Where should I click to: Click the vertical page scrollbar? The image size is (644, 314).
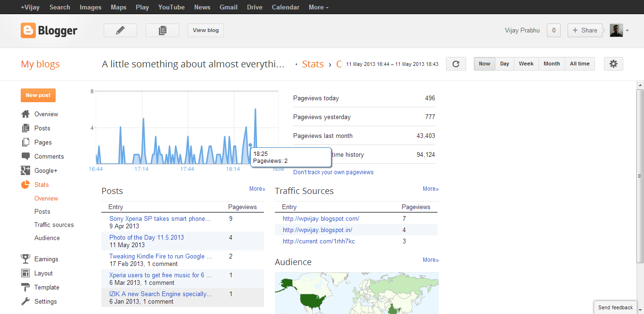pos(640,176)
